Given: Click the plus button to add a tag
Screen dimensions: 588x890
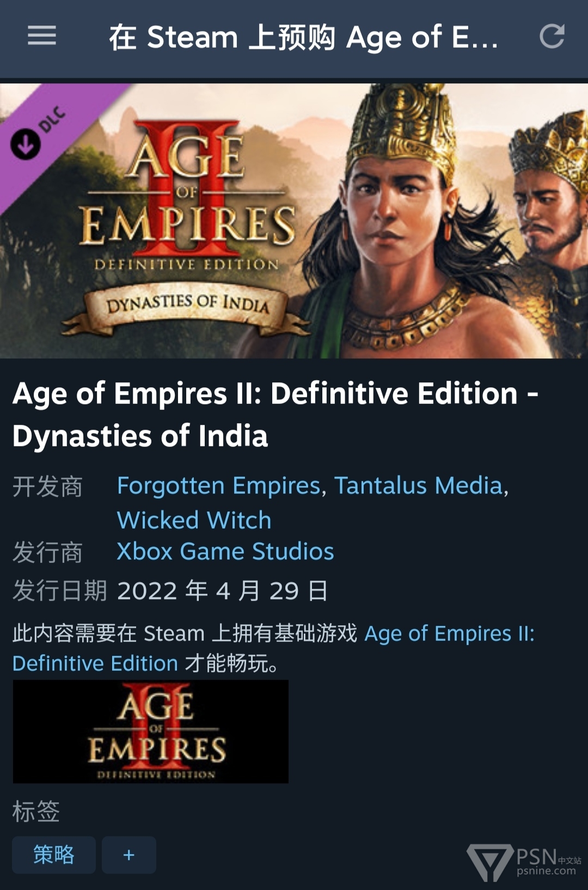Looking at the screenshot, I should [129, 855].
